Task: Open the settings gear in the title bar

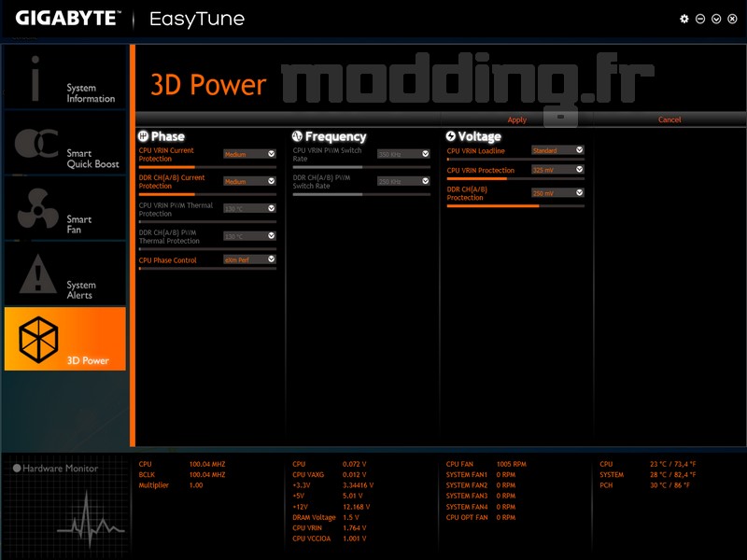Action: 684,19
